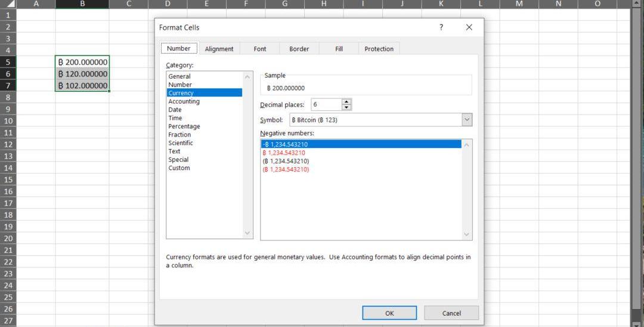Select black (Ƀ 1,234.543210) parenthesized format
Viewport: 644px width, 327px height.
[x=361, y=161]
